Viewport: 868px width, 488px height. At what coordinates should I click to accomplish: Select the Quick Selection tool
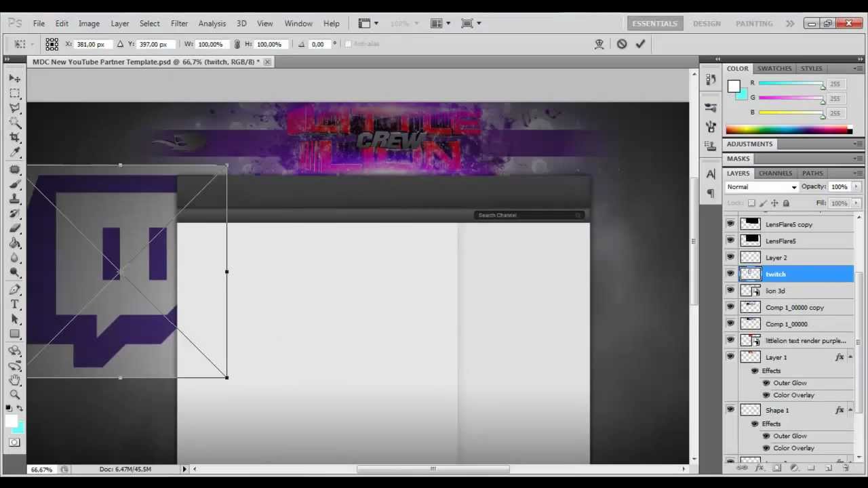pyautogui.click(x=14, y=123)
